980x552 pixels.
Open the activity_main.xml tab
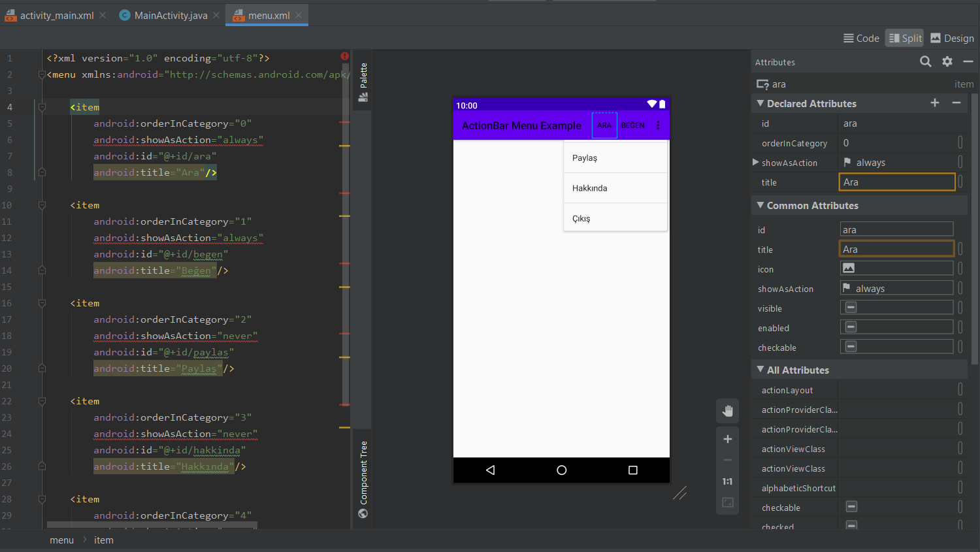(x=56, y=15)
